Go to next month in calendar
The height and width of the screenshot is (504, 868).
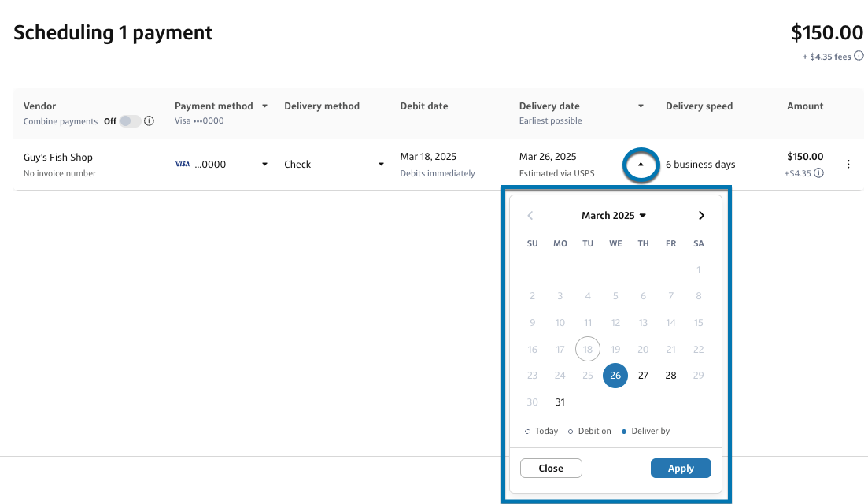[x=701, y=216]
